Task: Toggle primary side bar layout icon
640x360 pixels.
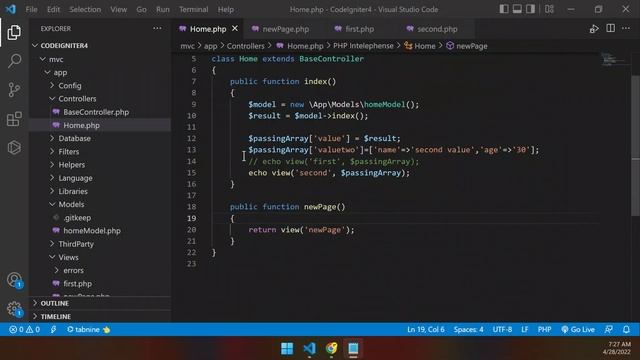Action: pos(504,9)
